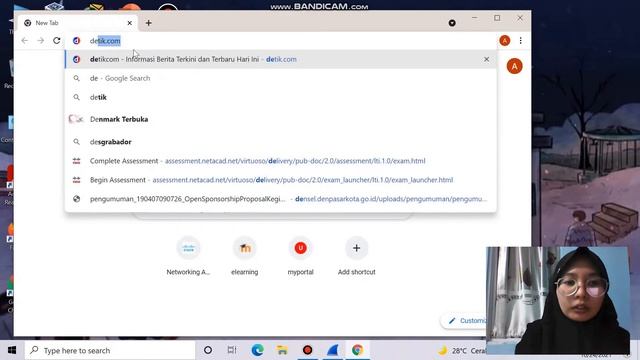
Task: Select the detikcom suggestion row
Action: 281,59
